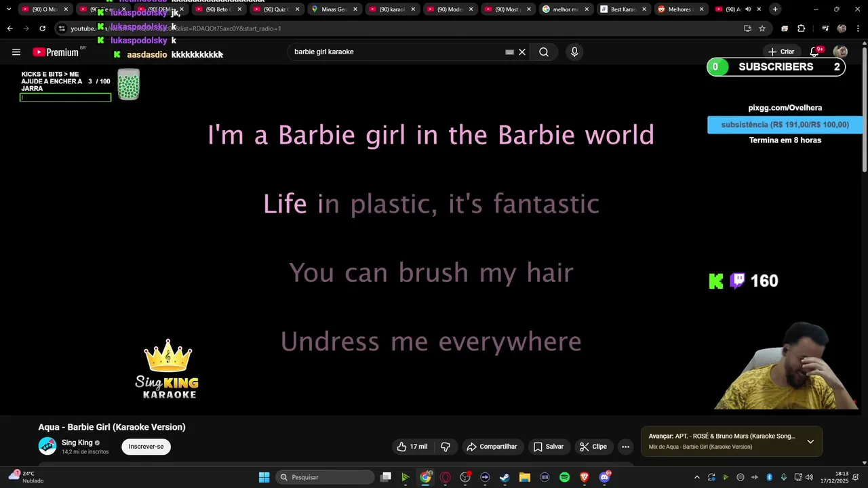The width and height of the screenshot is (868, 488).
Task: Open the tab search dropdown arrow
Action: (x=8, y=9)
